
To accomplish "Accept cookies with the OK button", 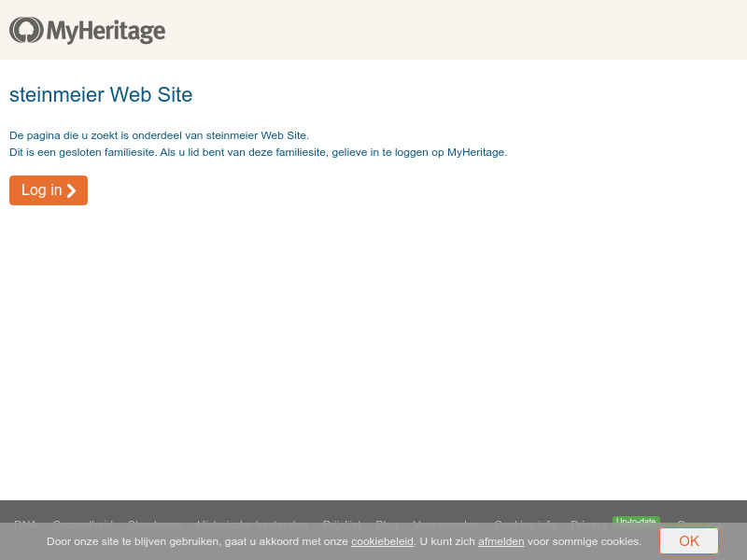I will [x=689, y=541].
